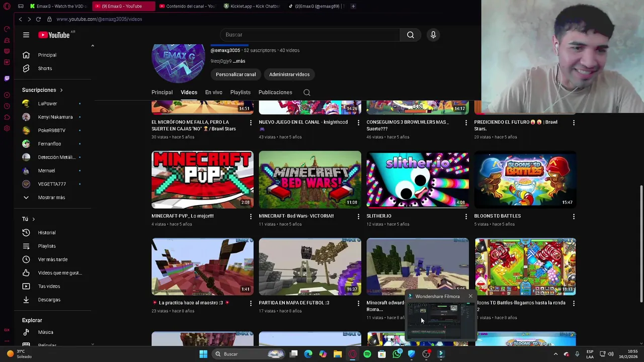
Task: Expand Suscripciones section chevron
Action: point(61,90)
